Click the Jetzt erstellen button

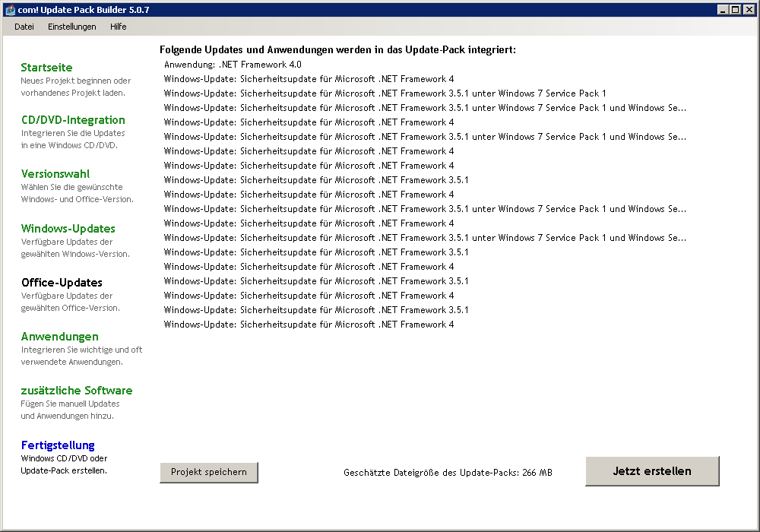click(x=652, y=471)
